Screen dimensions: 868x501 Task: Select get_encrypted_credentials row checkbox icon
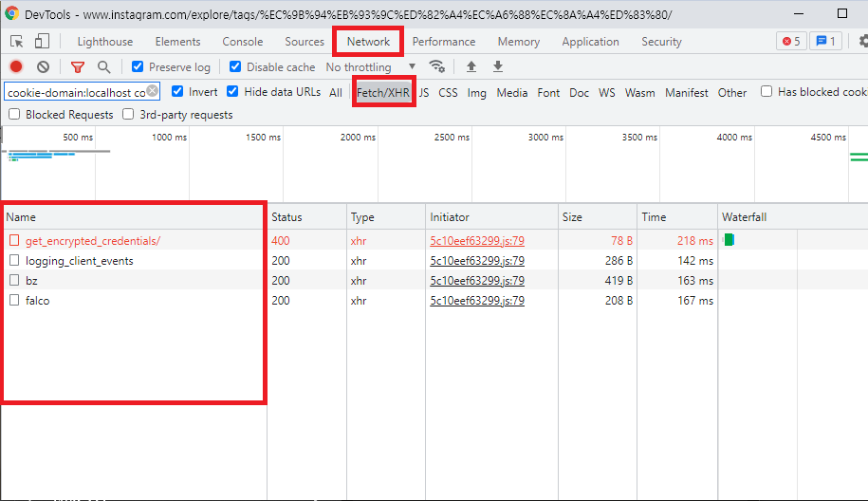click(x=14, y=240)
